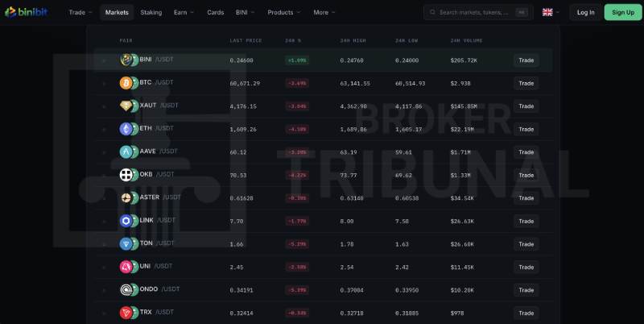
Task: Toggle favorite star for AAVE/USDT
Action: click(x=104, y=152)
